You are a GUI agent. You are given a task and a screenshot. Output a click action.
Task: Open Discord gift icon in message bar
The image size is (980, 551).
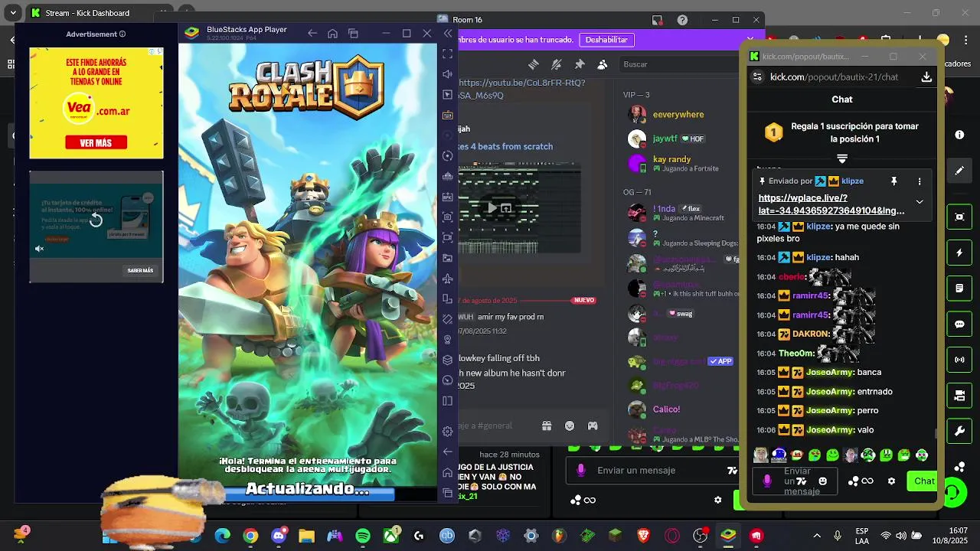click(547, 426)
